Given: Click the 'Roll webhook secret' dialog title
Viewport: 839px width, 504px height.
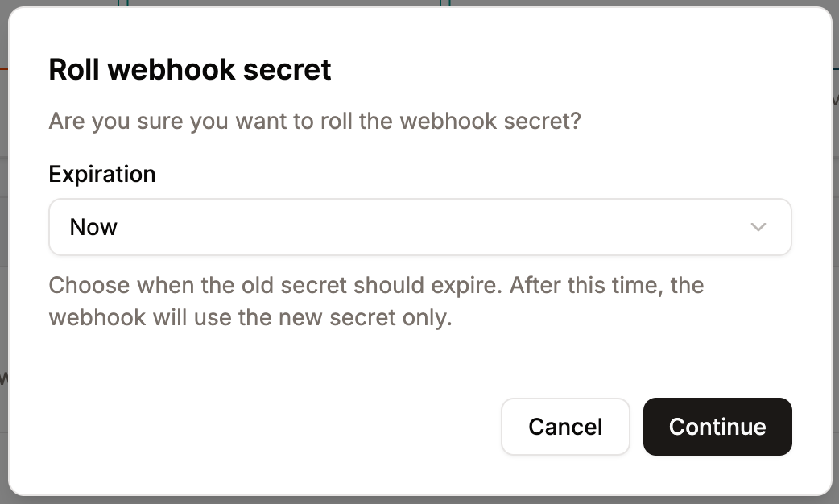Looking at the screenshot, I should (x=190, y=69).
